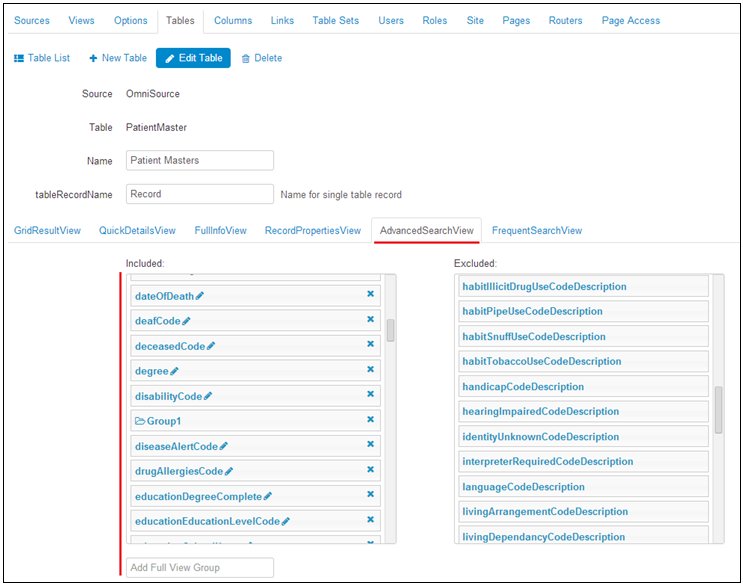Click the New Table button

118,58
